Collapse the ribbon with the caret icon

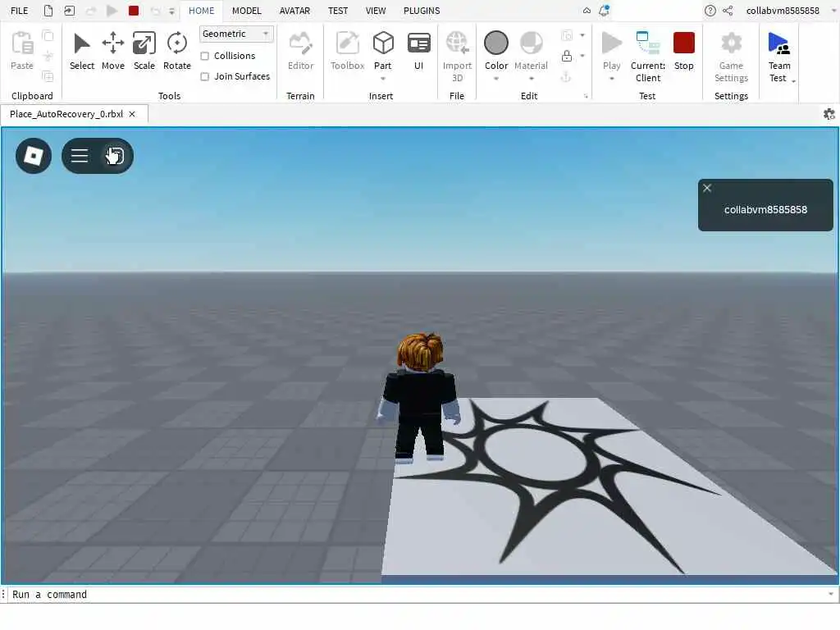pos(587,11)
